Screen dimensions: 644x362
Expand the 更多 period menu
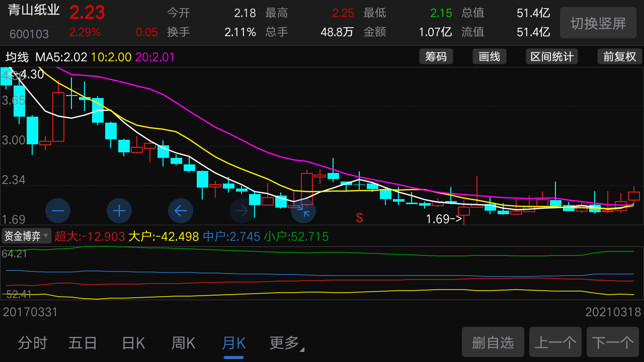(287, 343)
